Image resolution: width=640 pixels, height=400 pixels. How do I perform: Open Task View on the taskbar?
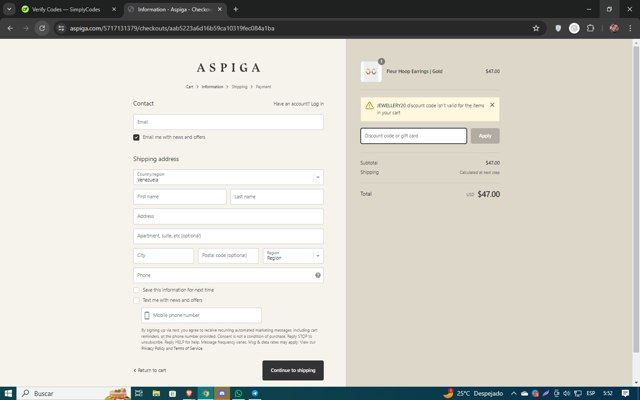coord(139,393)
